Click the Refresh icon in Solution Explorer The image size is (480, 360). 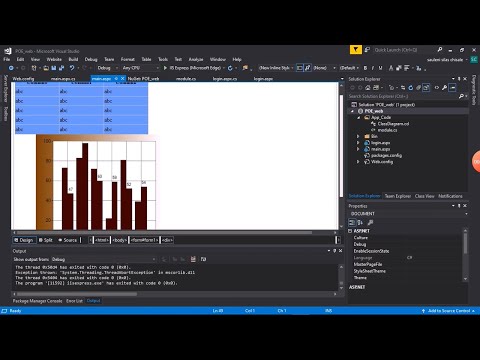411,88
